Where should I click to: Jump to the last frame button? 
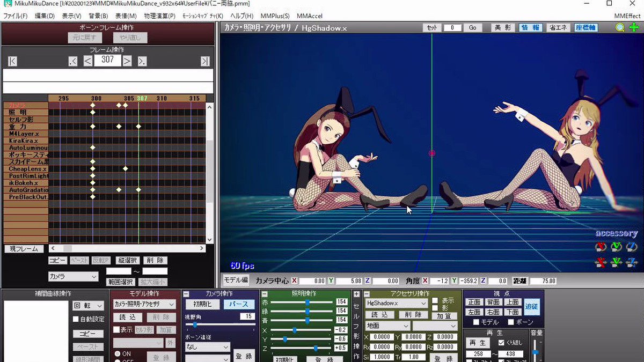205,61
